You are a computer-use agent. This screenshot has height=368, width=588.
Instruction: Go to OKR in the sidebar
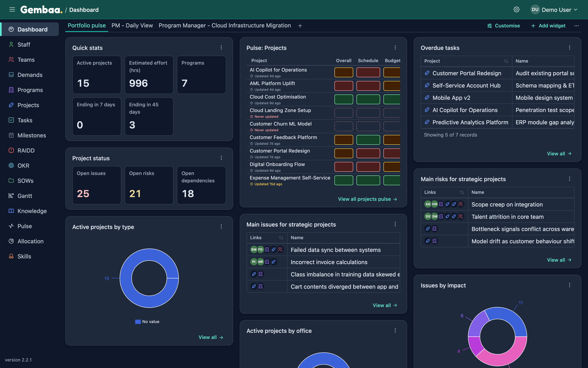(x=30, y=166)
